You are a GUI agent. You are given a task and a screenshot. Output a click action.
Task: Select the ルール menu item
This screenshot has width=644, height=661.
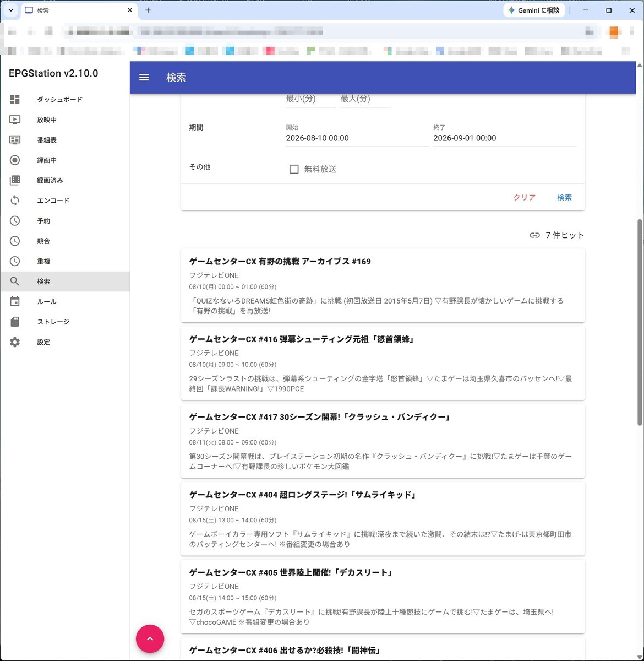(x=65, y=301)
